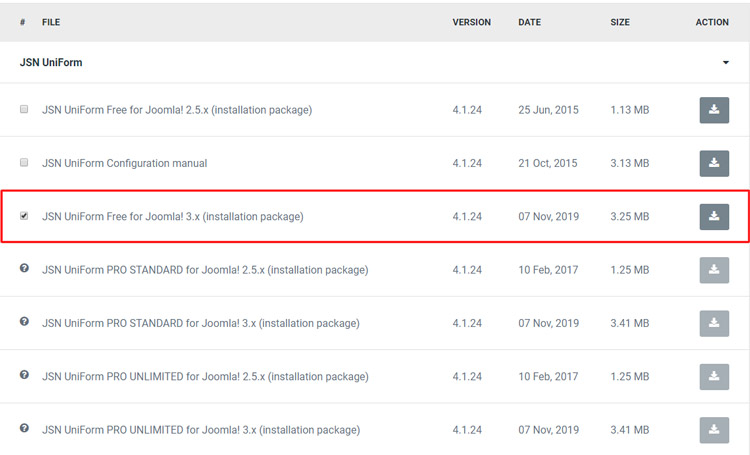Image resolution: width=750 pixels, height=455 pixels.
Task: Click the # column header
Action: point(22,22)
